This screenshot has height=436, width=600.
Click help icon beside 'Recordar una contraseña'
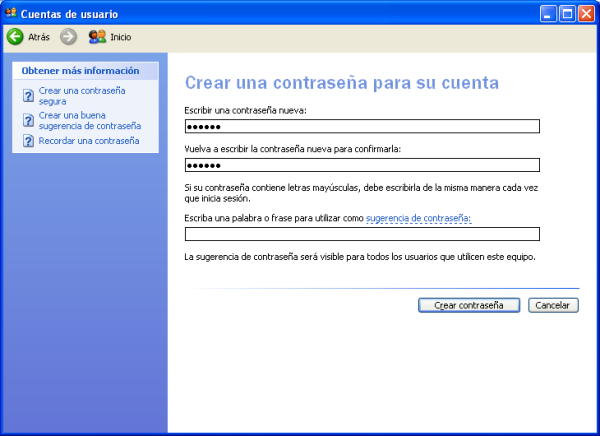pos(28,142)
